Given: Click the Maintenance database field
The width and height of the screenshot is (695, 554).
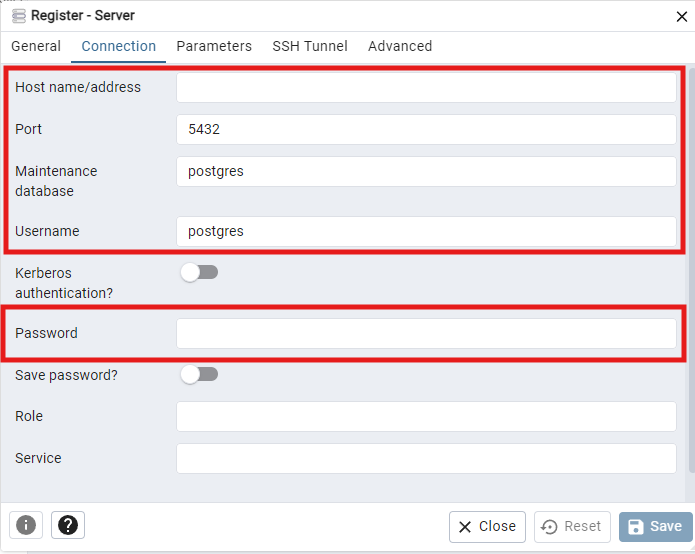Looking at the screenshot, I should click(x=426, y=172).
